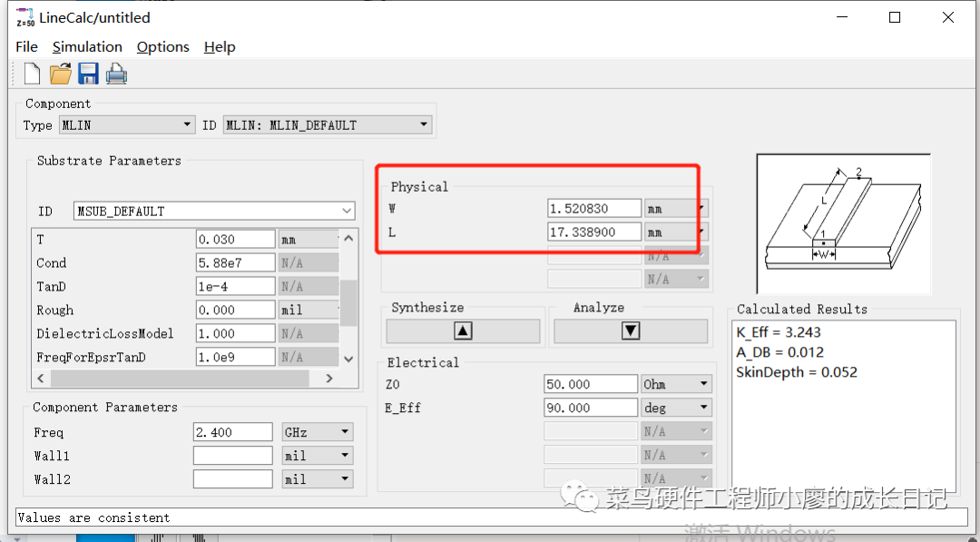Open the W unit mm dropdown
The height and width of the screenshot is (542, 980).
coord(676,208)
